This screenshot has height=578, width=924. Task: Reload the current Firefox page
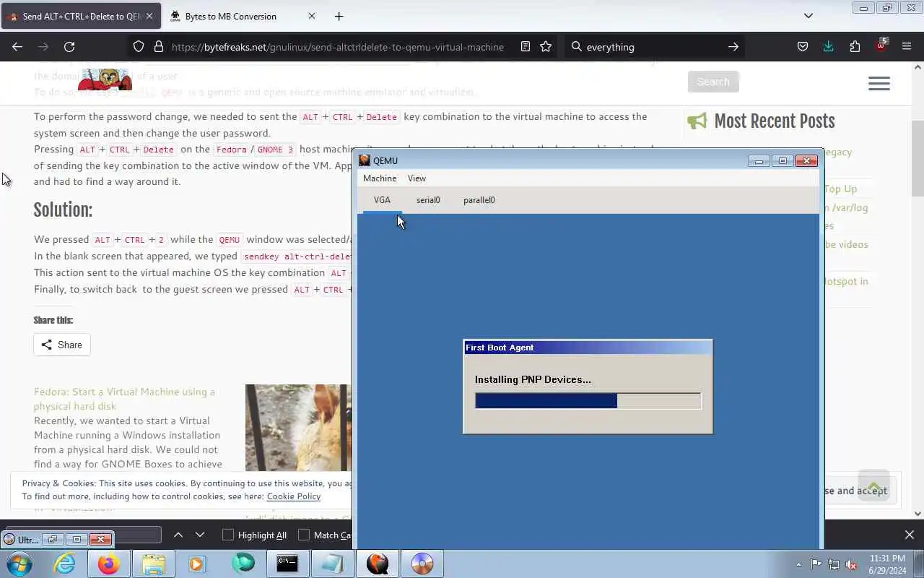click(x=69, y=46)
